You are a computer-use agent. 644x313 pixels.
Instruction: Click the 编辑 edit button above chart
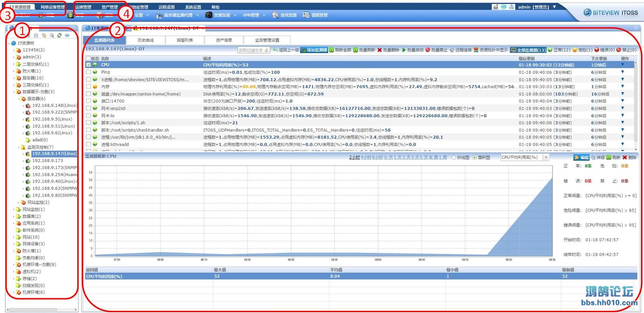pos(581,157)
